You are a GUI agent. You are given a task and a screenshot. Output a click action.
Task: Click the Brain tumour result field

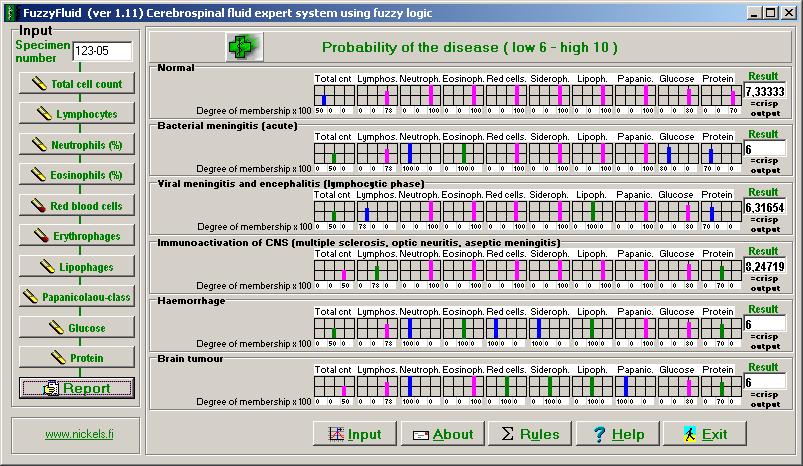(x=765, y=382)
